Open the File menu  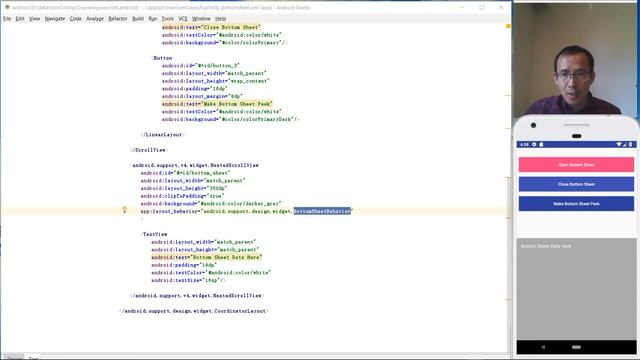(7, 19)
